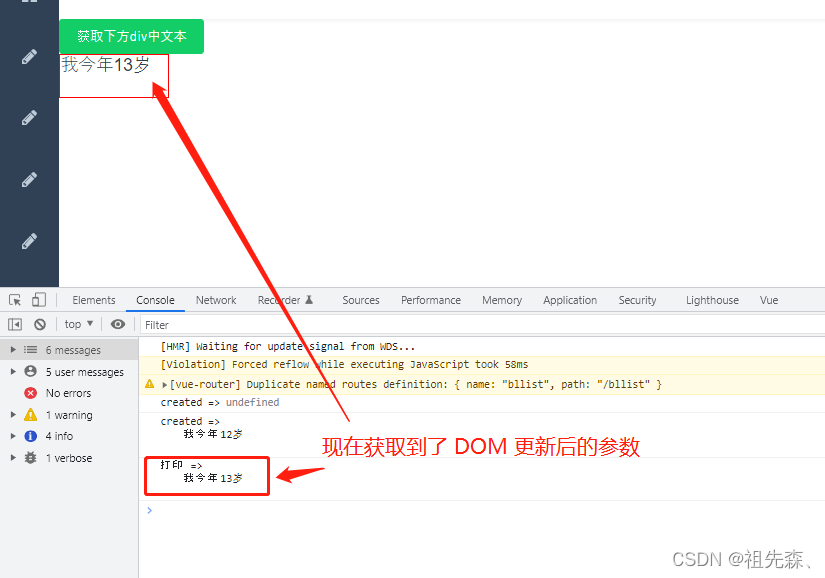Go to the Sources tab

pos(361,300)
